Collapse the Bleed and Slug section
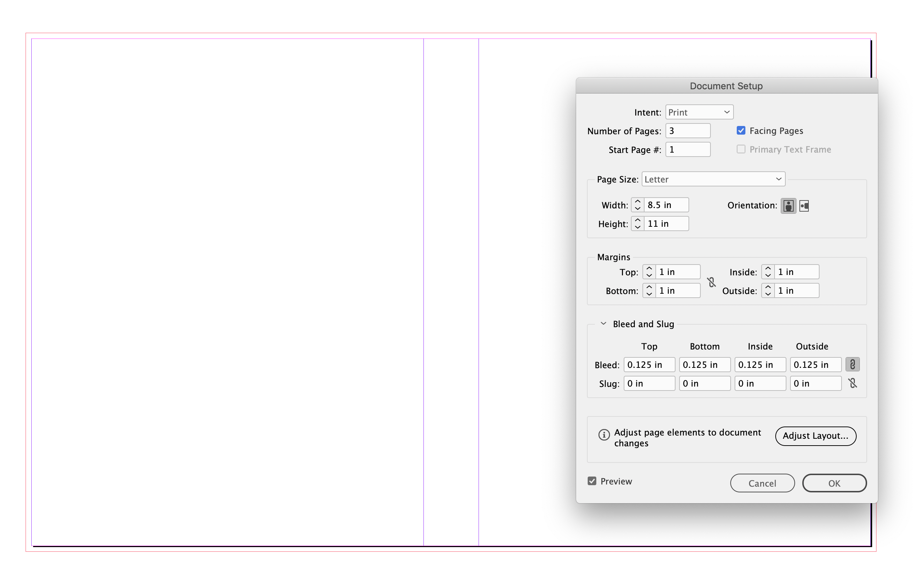 click(x=603, y=324)
